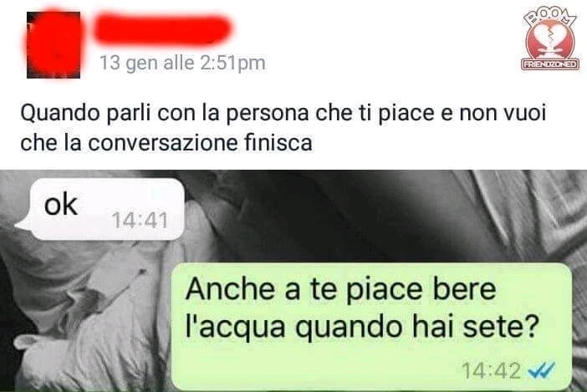This screenshot has width=587, height=392.
Task: Click the "13 gen alle 2:51pm" timestamp
Action: click(182, 63)
